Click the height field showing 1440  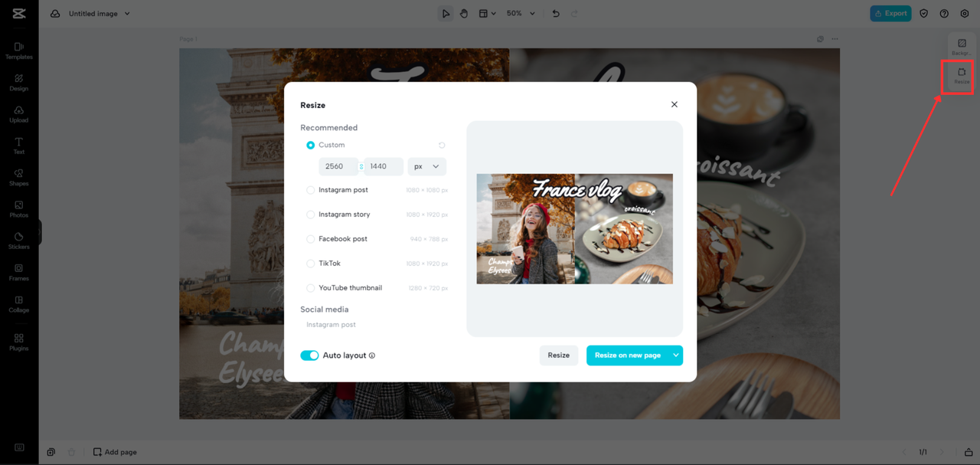pyautogui.click(x=384, y=166)
